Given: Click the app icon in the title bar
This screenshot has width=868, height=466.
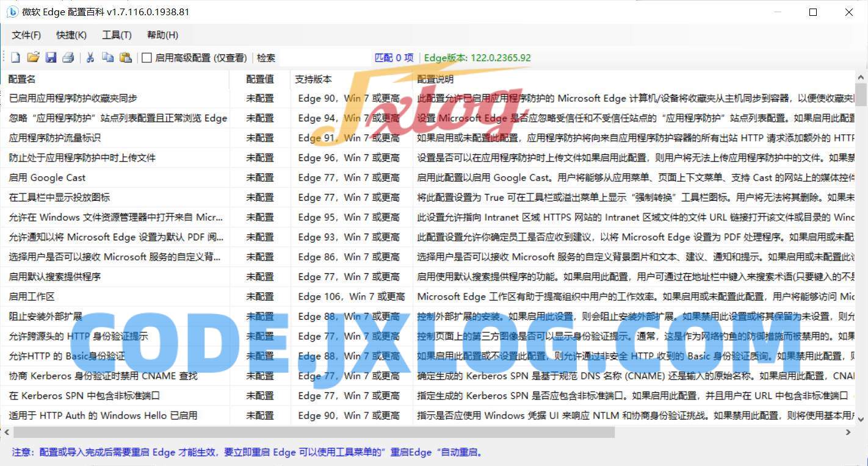Looking at the screenshot, I should click(12, 12).
